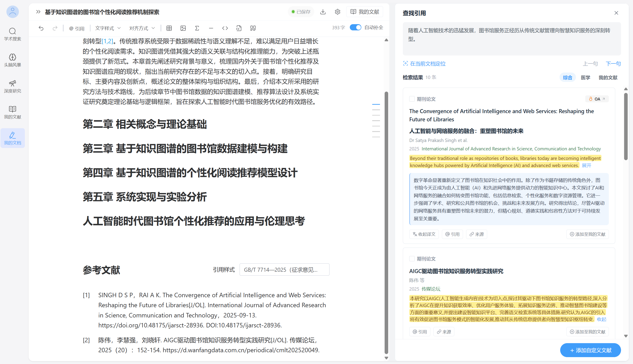This screenshot has height=364, width=633.
Task: Insert a horizontal divider line
Action: [211, 28]
